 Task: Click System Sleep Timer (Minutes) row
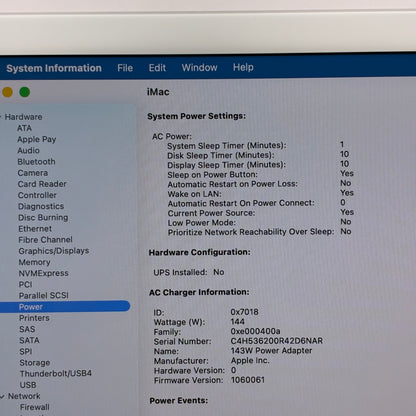[x=256, y=146]
